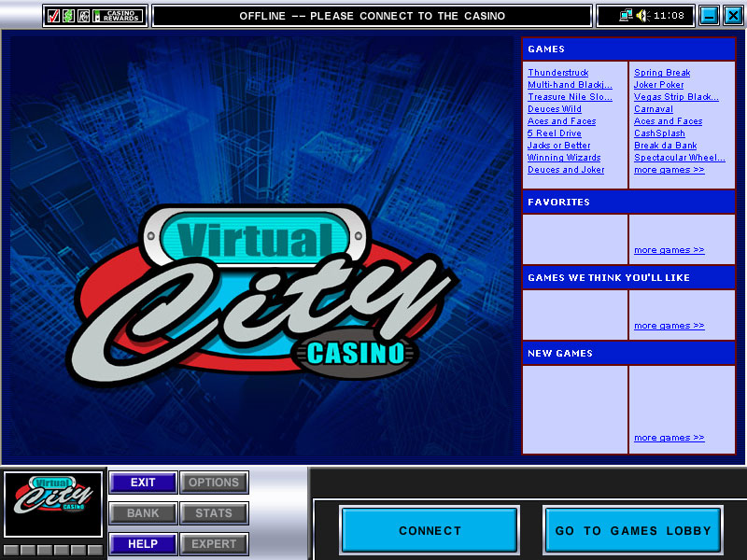Open the Casino Rewards badge
Image resolution: width=747 pixels, height=560 pixels.
pos(118,16)
